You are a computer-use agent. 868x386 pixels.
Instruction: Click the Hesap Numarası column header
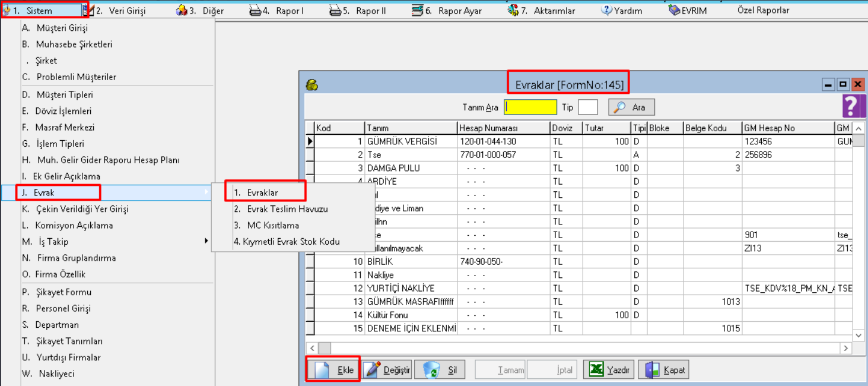(503, 128)
